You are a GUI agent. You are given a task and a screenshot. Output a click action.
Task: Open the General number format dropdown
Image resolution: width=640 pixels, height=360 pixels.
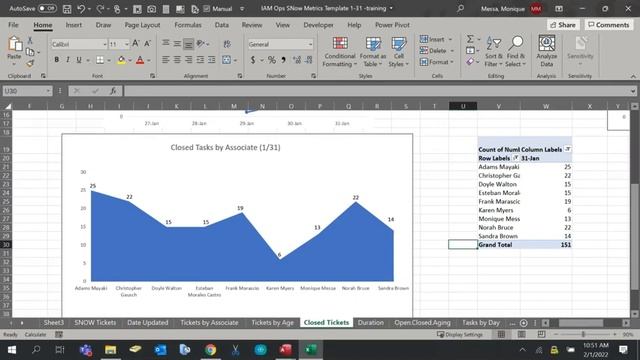pyautogui.click(x=310, y=44)
